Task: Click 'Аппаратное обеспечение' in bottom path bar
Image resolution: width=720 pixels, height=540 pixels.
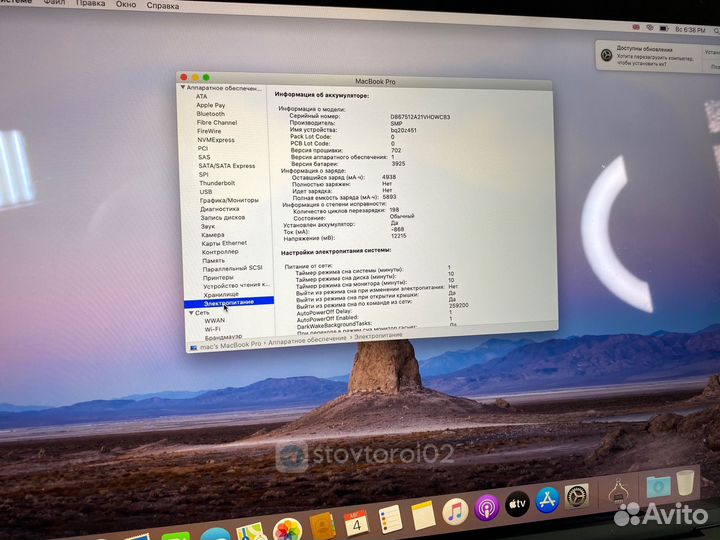Action: pyautogui.click(x=307, y=339)
